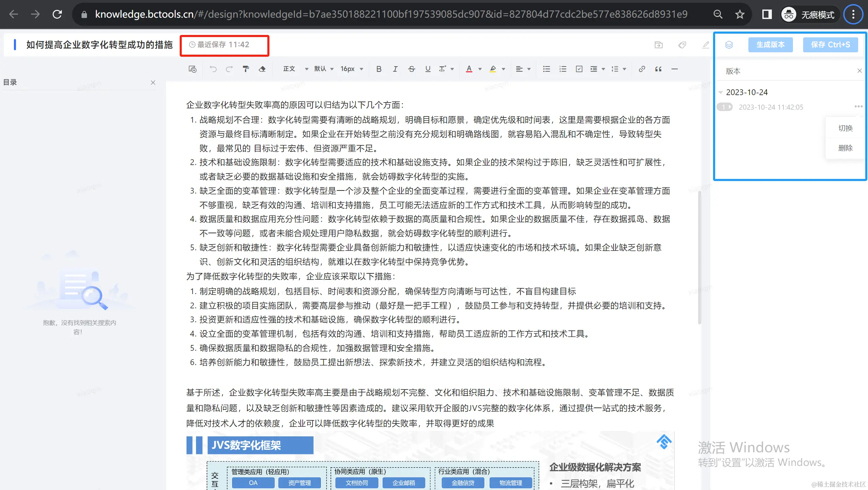Click the red font color swatch
Viewport: 868px width, 490px height.
coord(469,69)
